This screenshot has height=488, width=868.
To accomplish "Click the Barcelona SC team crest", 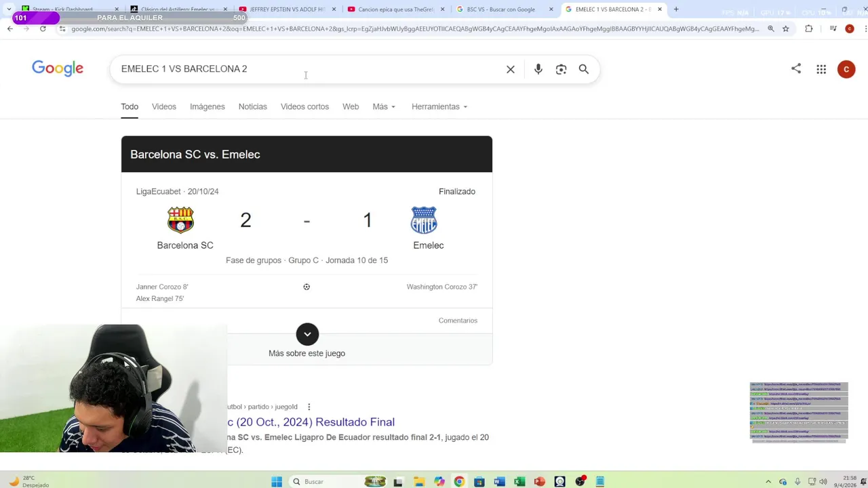I will [x=180, y=220].
